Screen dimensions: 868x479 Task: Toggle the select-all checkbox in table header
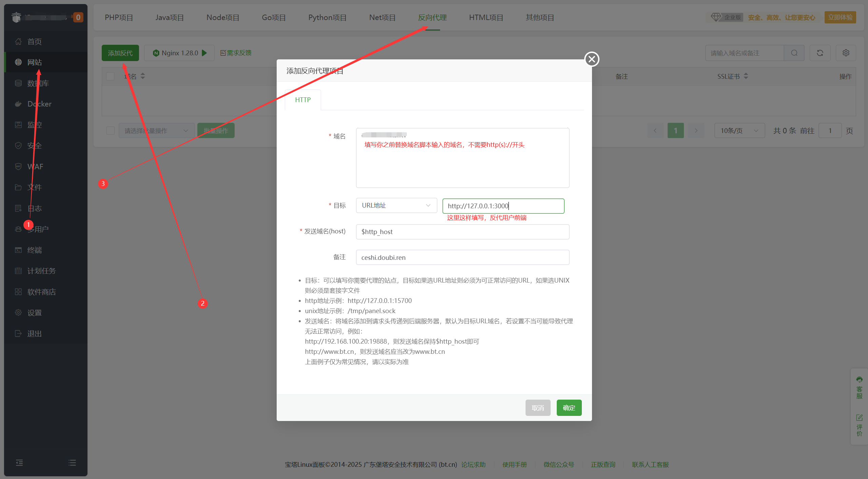[x=110, y=76]
